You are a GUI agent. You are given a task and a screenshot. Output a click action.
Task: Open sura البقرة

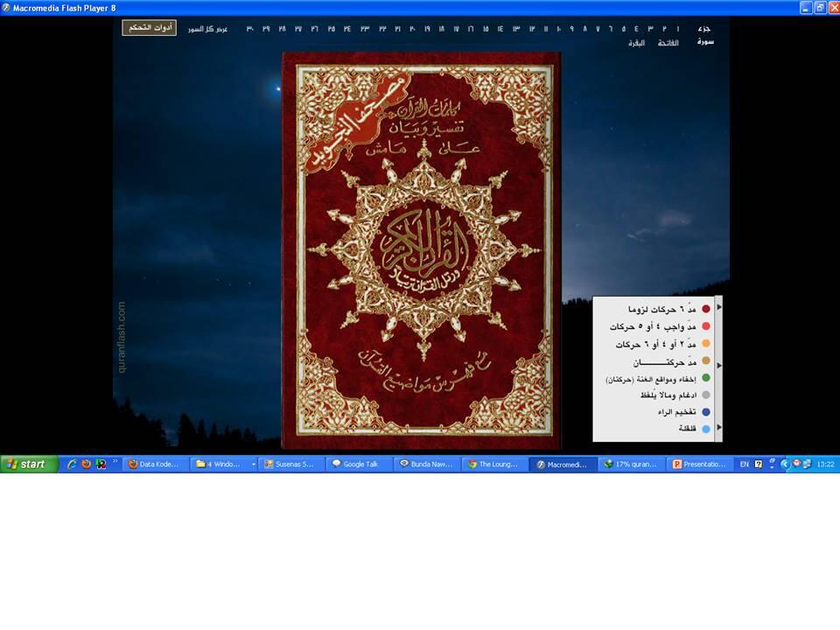point(636,43)
